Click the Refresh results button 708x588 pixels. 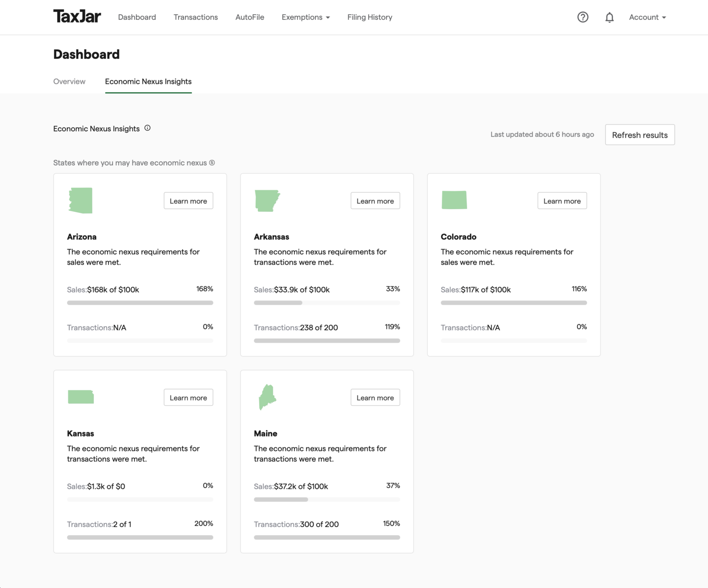pyautogui.click(x=640, y=134)
